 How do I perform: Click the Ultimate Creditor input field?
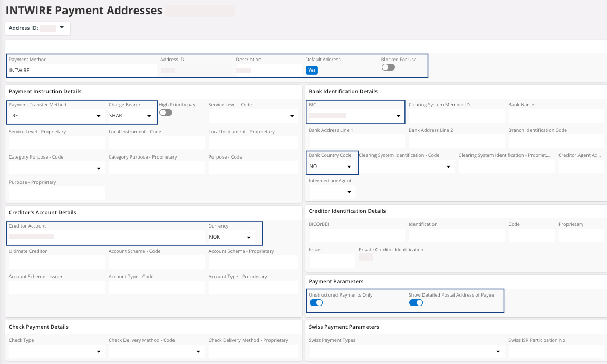pyautogui.click(x=57, y=262)
